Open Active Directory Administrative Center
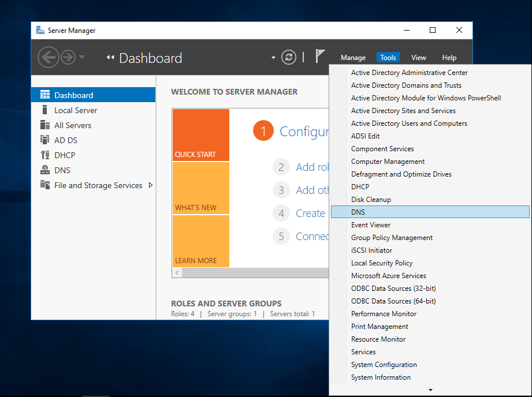Viewport: 532px width, 397px height. (x=430, y=73)
